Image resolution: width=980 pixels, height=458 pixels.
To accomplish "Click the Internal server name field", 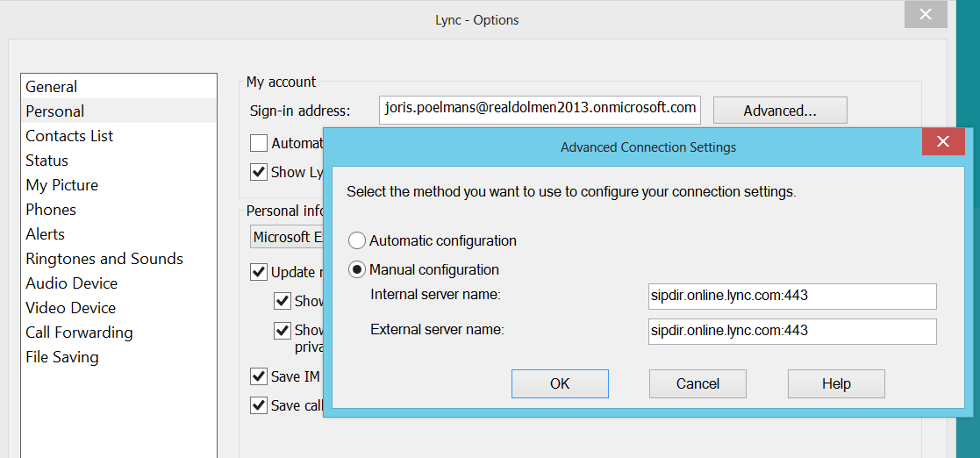I will pos(792,297).
